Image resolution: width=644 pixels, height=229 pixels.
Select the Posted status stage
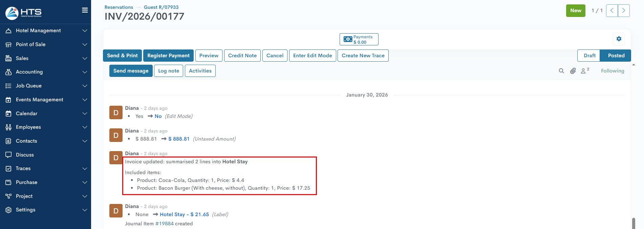tap(616, 56)
